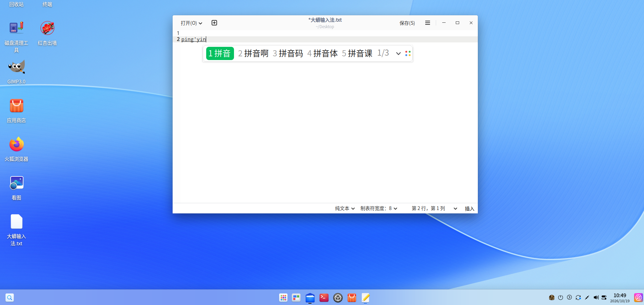644x305 pixels.
Task: Open the 纯文本 syntax dropdown
Action: pos(345,208)
